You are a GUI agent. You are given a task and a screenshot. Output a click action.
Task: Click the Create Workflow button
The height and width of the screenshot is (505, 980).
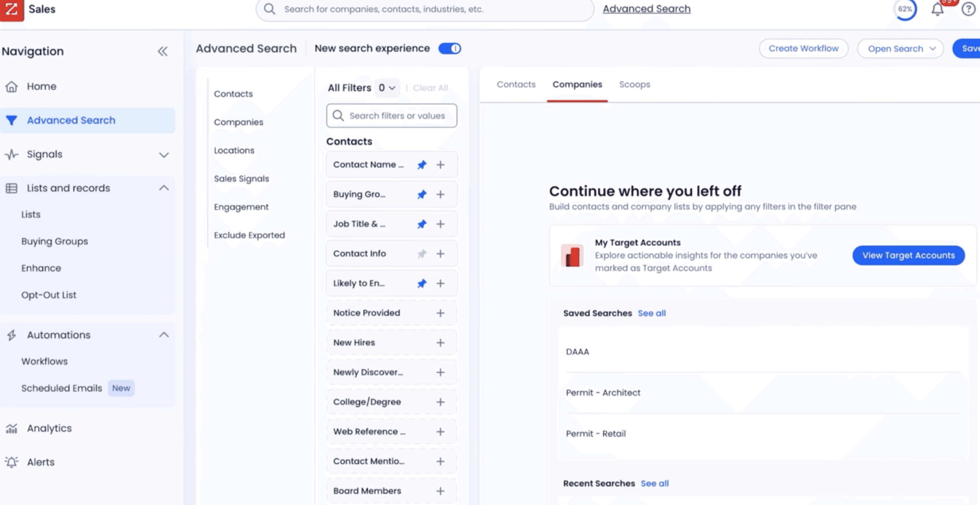coord(804,48)
